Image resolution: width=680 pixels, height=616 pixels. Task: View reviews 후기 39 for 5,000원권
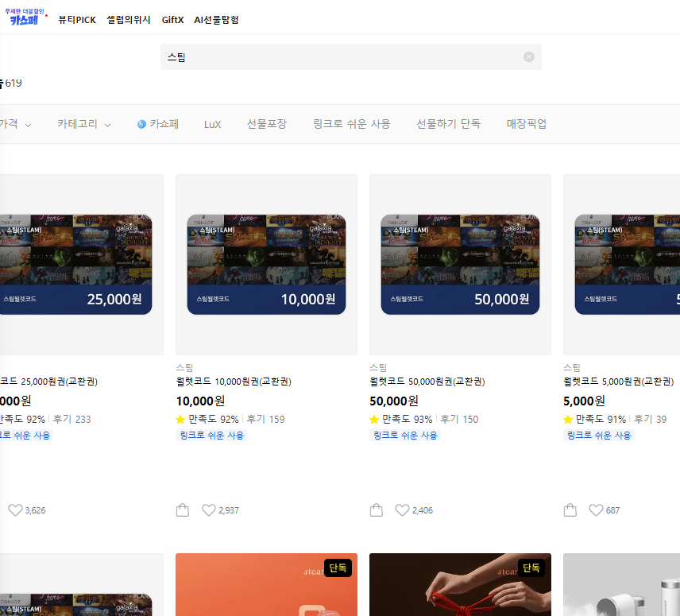(650, 420)
